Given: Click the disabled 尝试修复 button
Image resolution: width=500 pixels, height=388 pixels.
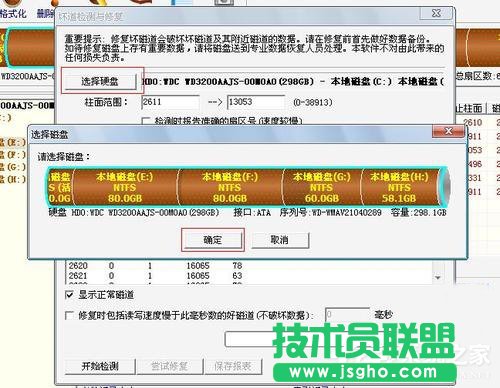Looking at the screenshot, I should [x=169, y=366].
